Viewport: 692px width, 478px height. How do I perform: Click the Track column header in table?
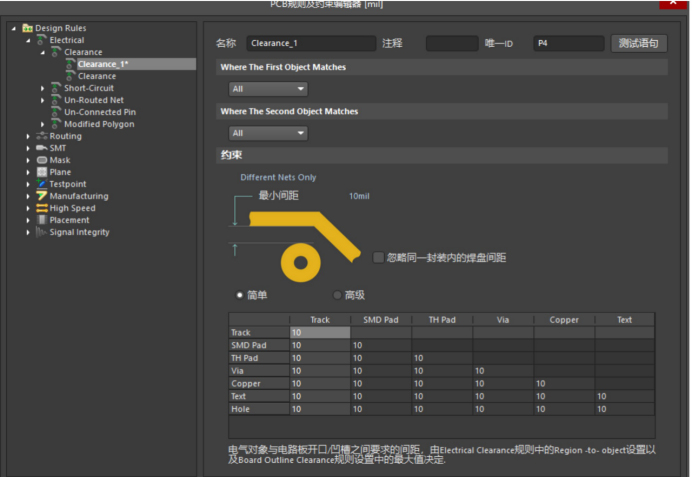point(319,320)
